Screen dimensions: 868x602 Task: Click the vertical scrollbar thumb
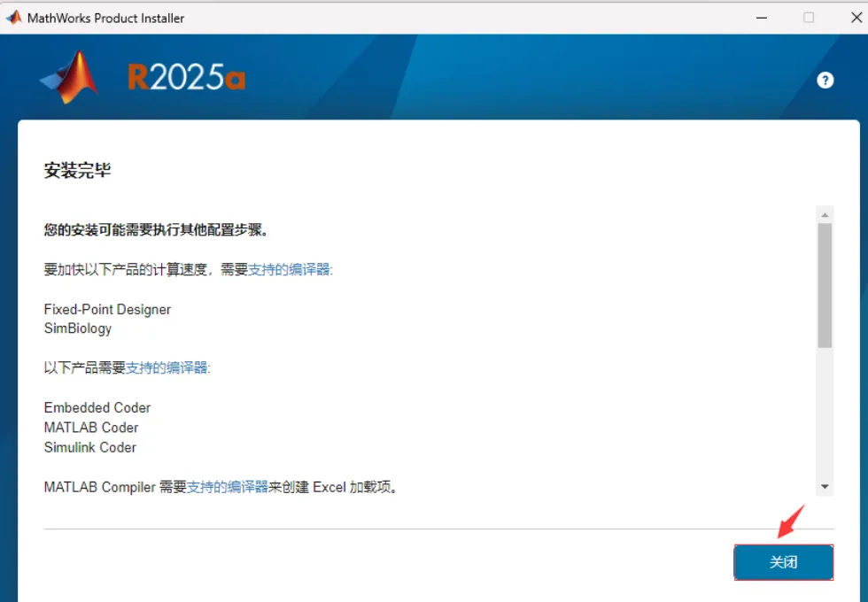tap(825, 285)
